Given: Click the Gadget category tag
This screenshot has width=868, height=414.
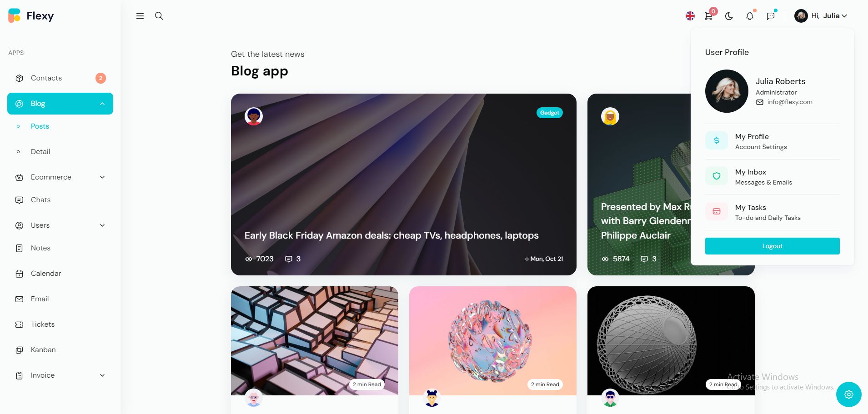Looking at the screenshot, I should [550, 113].
